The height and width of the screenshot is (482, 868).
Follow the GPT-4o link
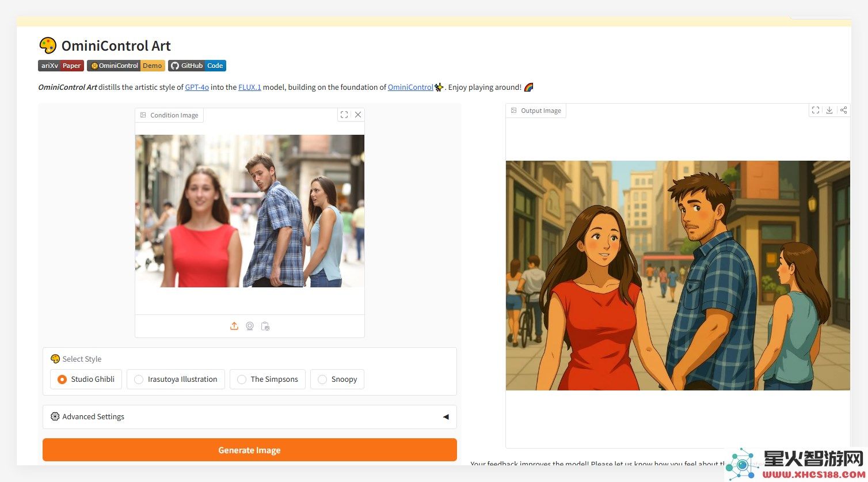pos(197,87)
